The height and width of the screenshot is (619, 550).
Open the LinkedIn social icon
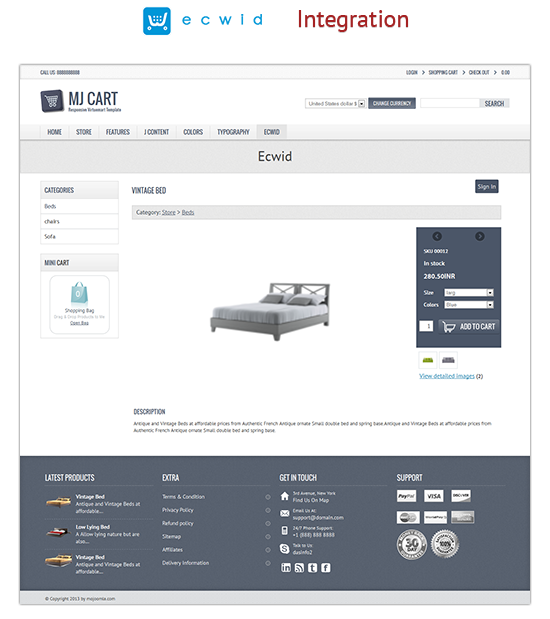pyautogui.click(x=286, y=568)
